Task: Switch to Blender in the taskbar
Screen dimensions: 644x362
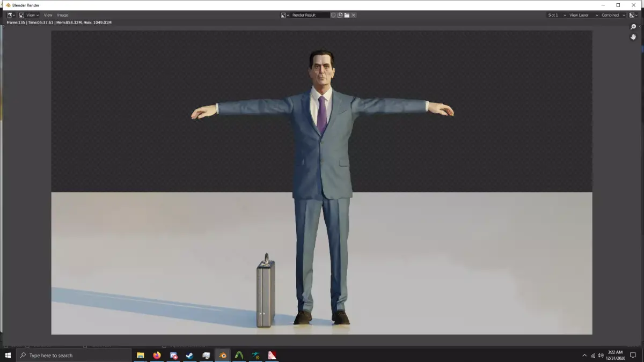Action: point(223,356)
